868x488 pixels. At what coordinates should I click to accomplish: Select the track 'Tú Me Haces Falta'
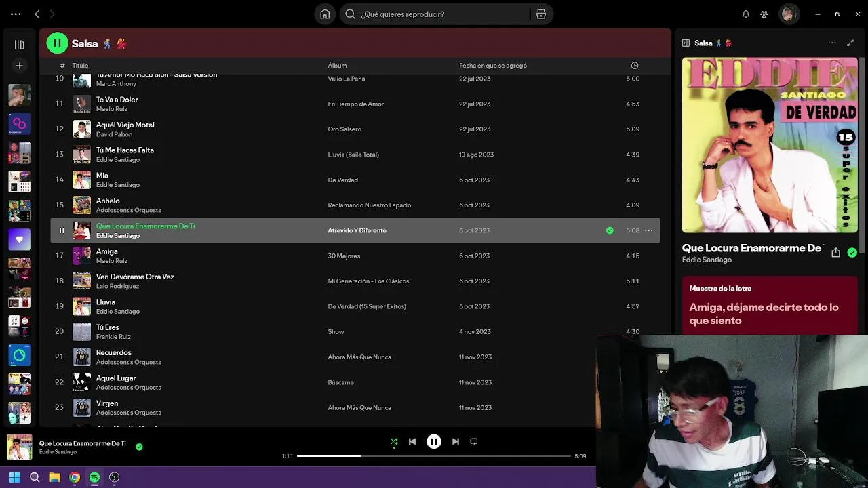point(125,150)
